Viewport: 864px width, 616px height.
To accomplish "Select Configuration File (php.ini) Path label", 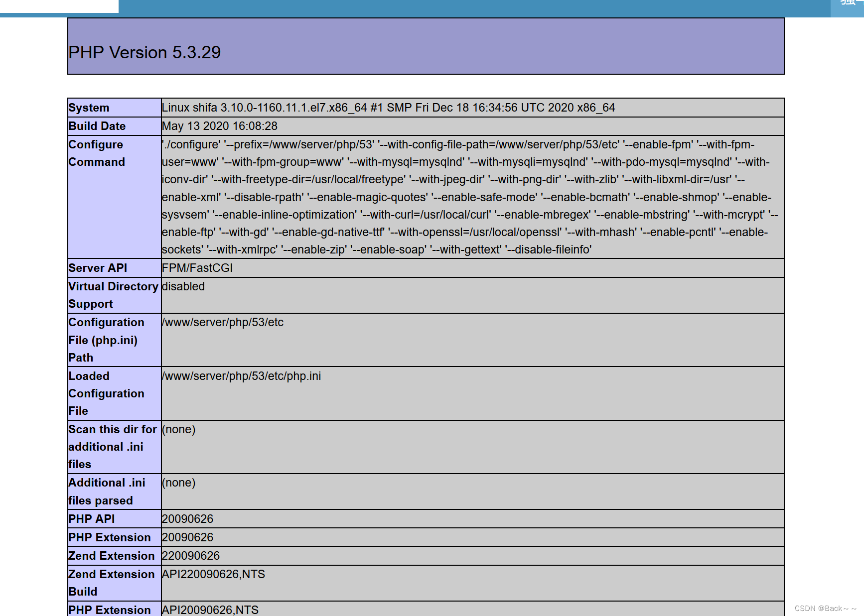I will (106, 340).
